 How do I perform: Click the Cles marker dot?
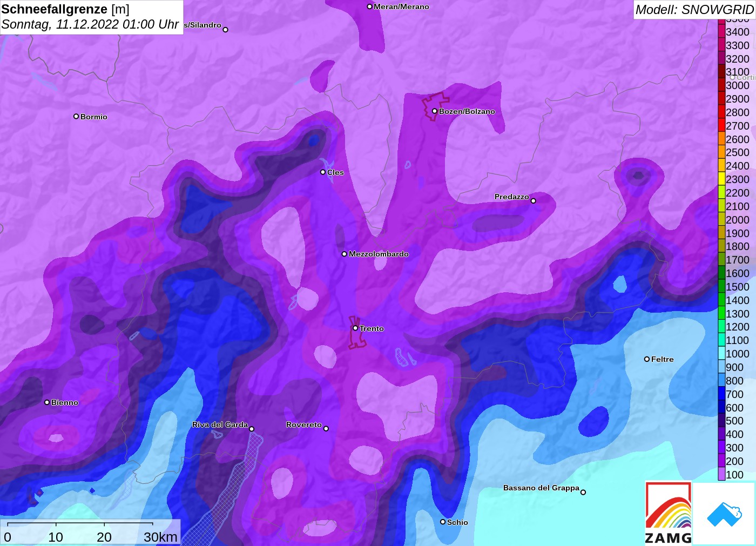point(323,172)
